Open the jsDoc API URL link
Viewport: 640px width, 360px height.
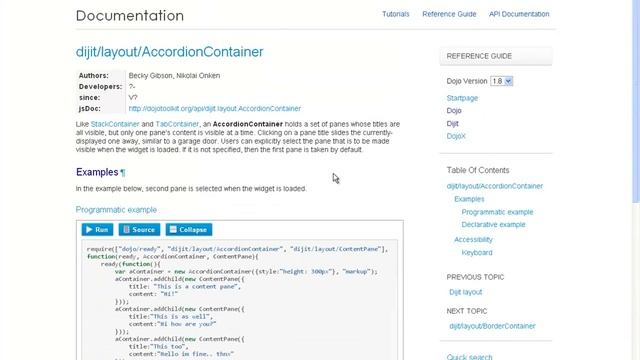(x=215, y=109)
